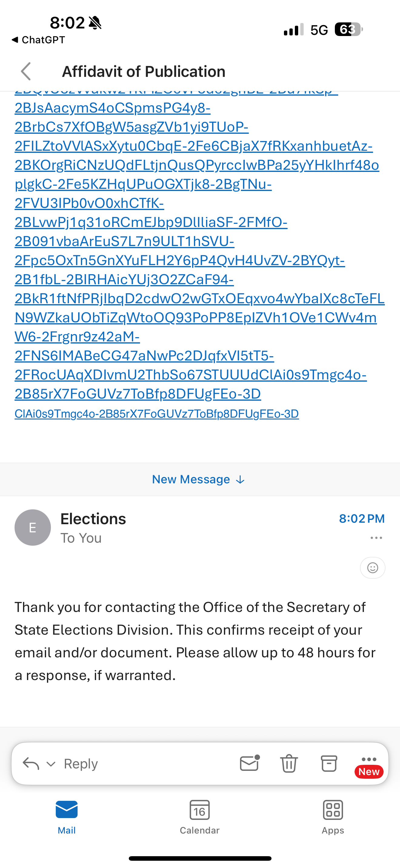Open the long tracking hyperlink
400x868 pixels.
coord(196,241)
